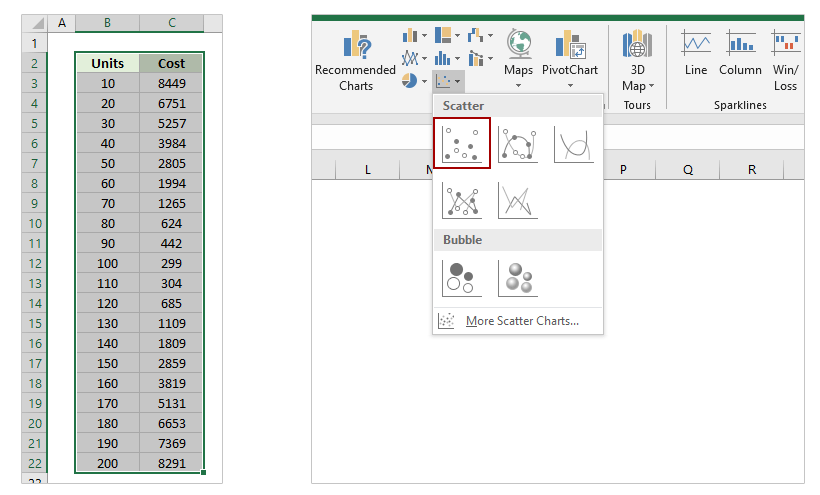Screen dimensions: 820x495
Task: Click the Insert Combo Chart icon
Action: coord(475,58)
